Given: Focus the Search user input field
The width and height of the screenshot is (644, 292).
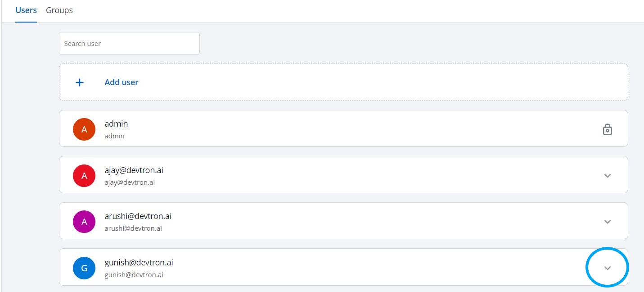Looking at the screenshot, I should (129, 44).
